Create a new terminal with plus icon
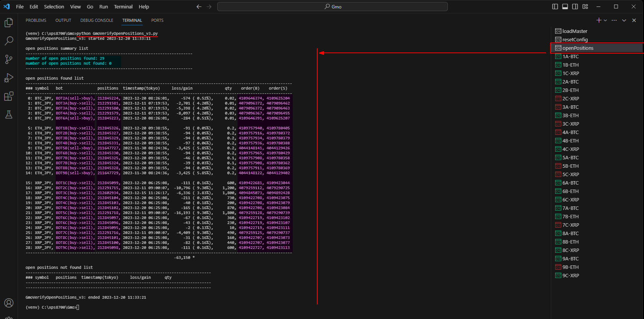 599,20
